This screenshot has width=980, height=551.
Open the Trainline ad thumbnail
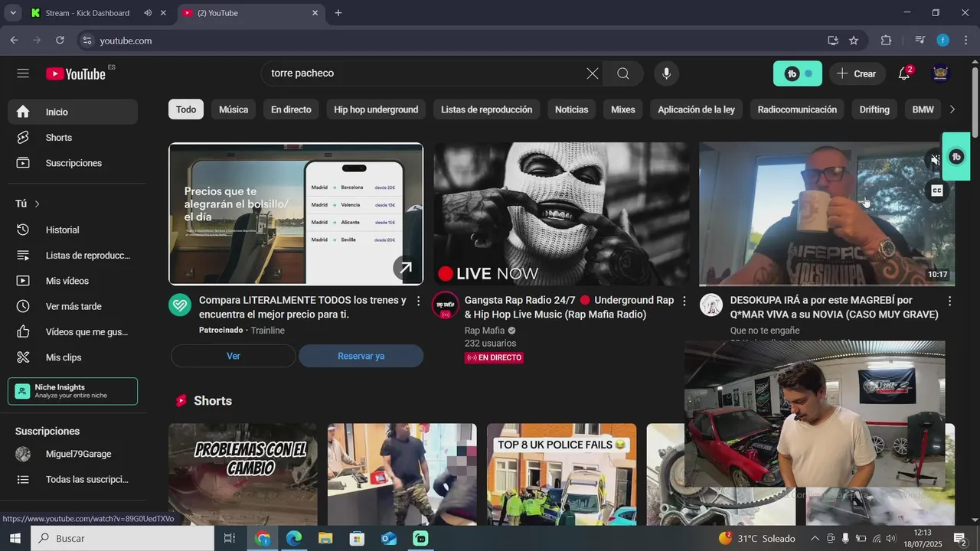coord(296,214)
